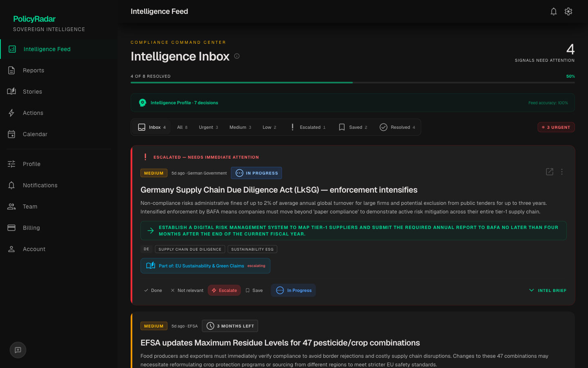
Task: Toggle In Progress status on the LkSG card
Action: point(293,290)
